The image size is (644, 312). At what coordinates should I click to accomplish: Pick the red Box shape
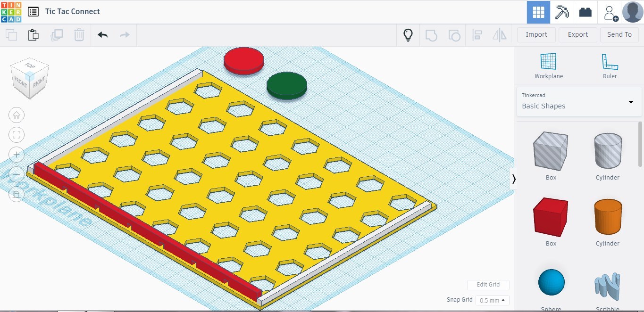551,217
